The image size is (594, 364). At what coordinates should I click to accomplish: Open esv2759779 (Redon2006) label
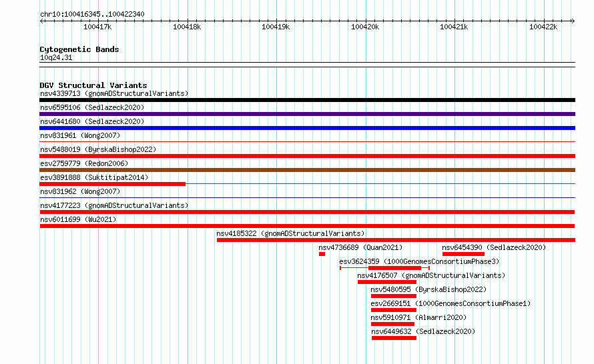pos(84,163)
